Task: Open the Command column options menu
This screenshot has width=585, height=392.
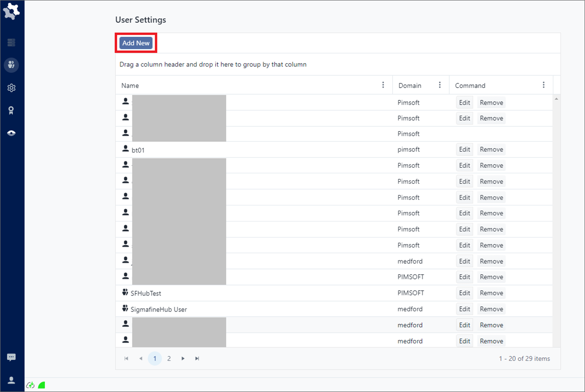Action: point(544,85)
